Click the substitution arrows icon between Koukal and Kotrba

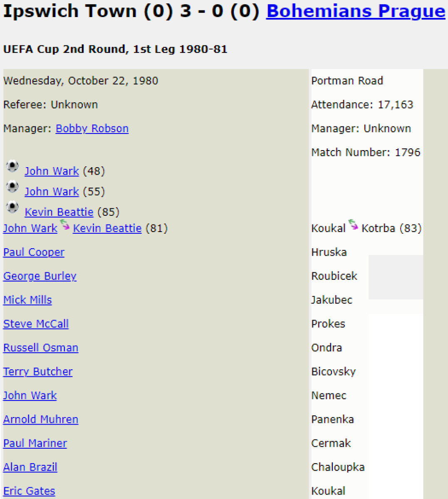353,225
